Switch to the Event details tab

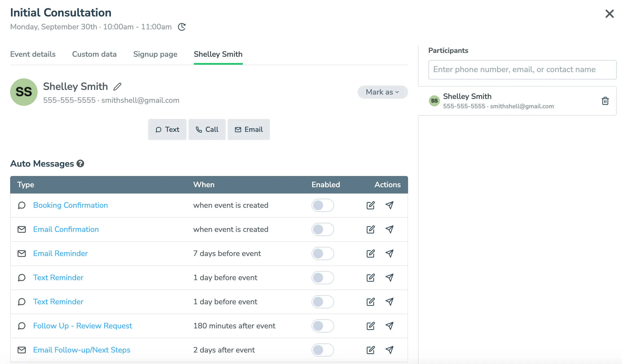pyautogui.click(x=33, y=54)
